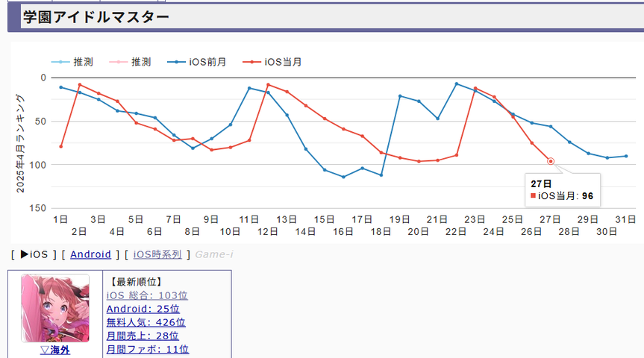
Task: Open the ▽海外 link under the app icon
Action: pyautogui.click(x=55, y=351)
